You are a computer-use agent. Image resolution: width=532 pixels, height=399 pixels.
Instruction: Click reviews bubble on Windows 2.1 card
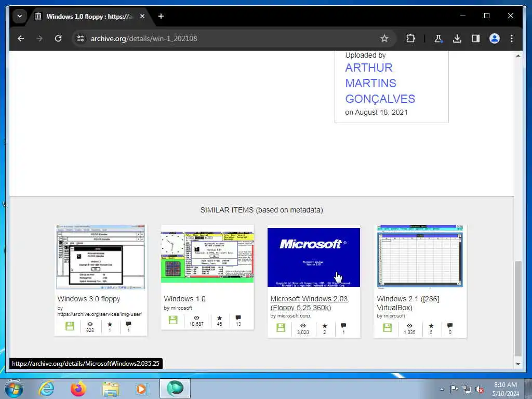[x=450, y=326]
